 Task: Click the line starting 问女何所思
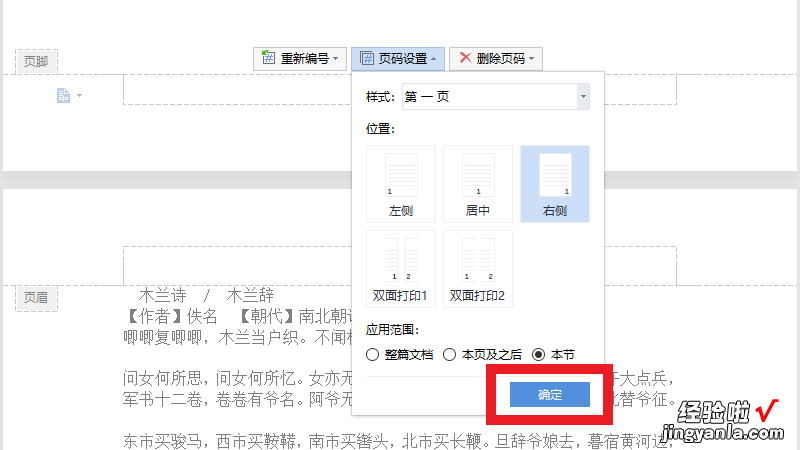coord(238,378)
